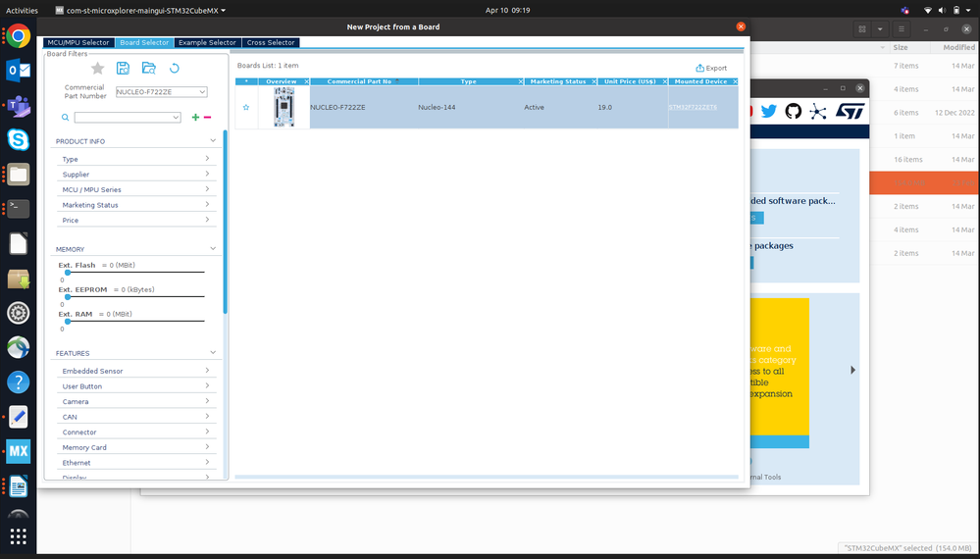Open LibreOffice Writer from the dock
980x559 pixels.
pyautogui.click(x=18, y=485)
